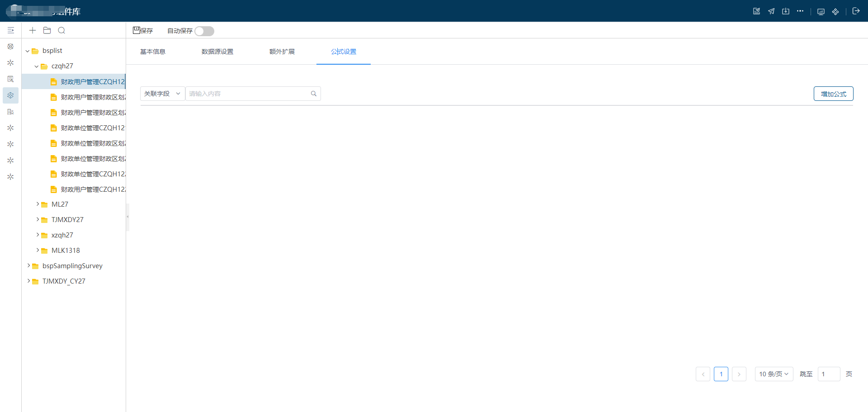
Task: Expand the TJMXDY_CY27 folder
Action: (x=28, y=281)
